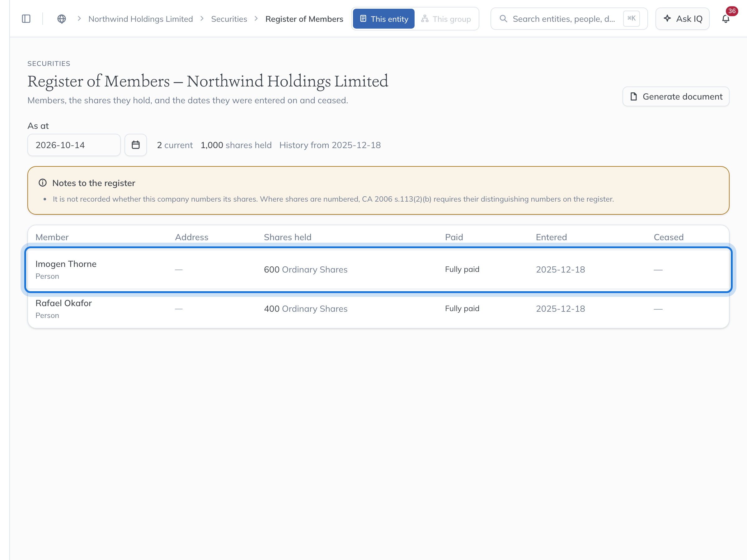Click Generate document
The height and width of the screenshot is (560, 747).
click(x=676, y=96)
